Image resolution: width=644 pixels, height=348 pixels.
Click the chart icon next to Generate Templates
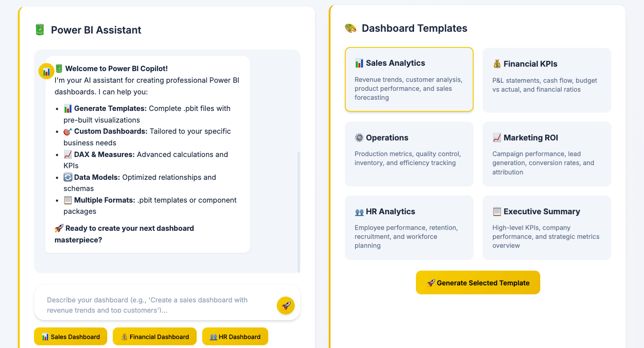(x=68, y=108)
